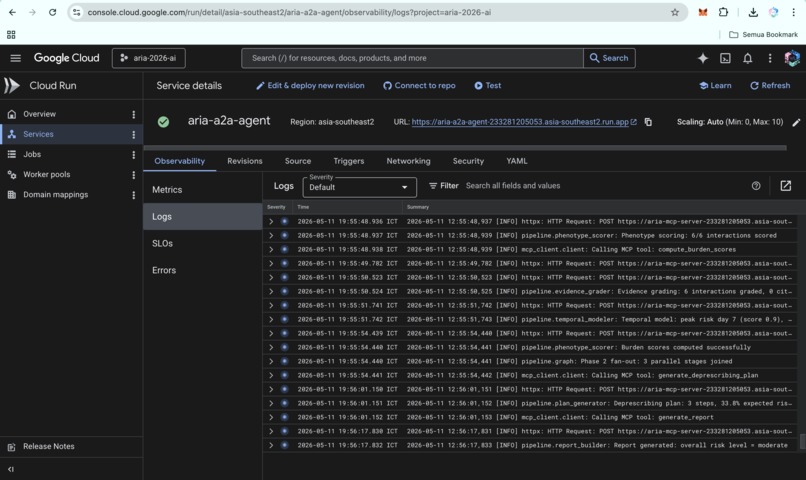Image resolution: width=806 pixels, height=480 pixels.
Task: Click the Test button
Action: (x=487, y=86)
